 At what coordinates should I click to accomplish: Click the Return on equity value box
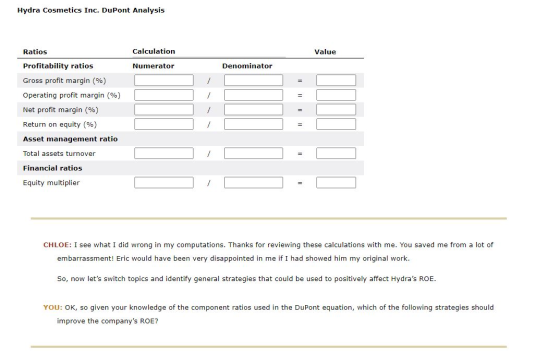(336, 124)
